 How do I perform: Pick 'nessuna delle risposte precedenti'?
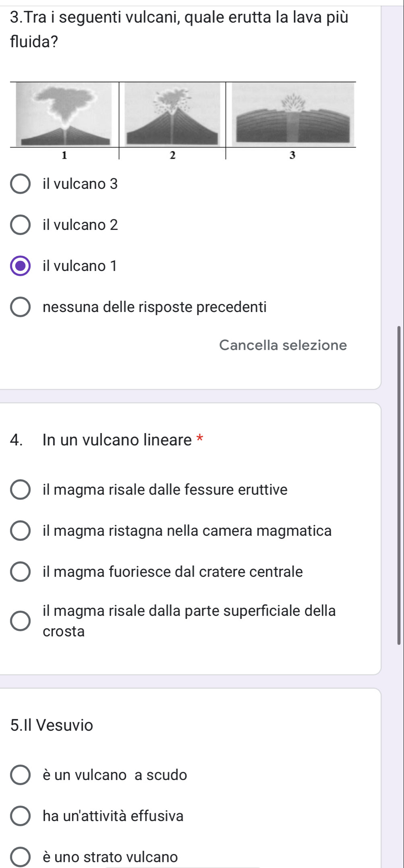coord(20,308)
